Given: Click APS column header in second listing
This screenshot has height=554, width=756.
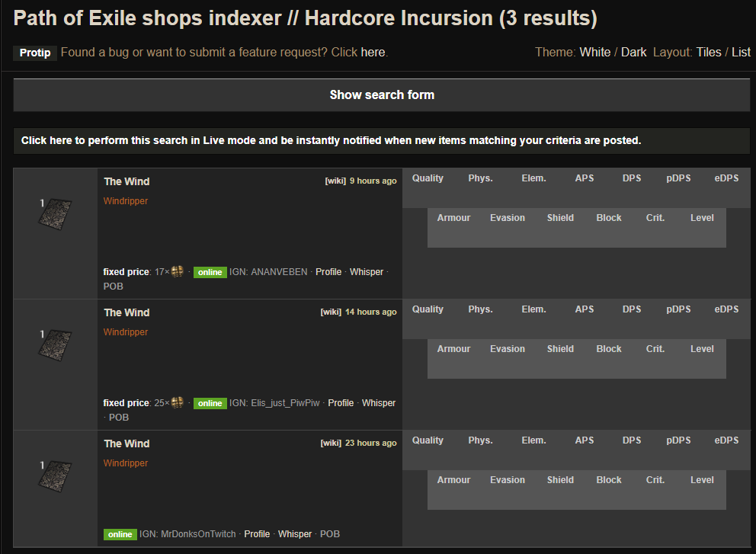Looking at the screenshot, I should point(585,309).
